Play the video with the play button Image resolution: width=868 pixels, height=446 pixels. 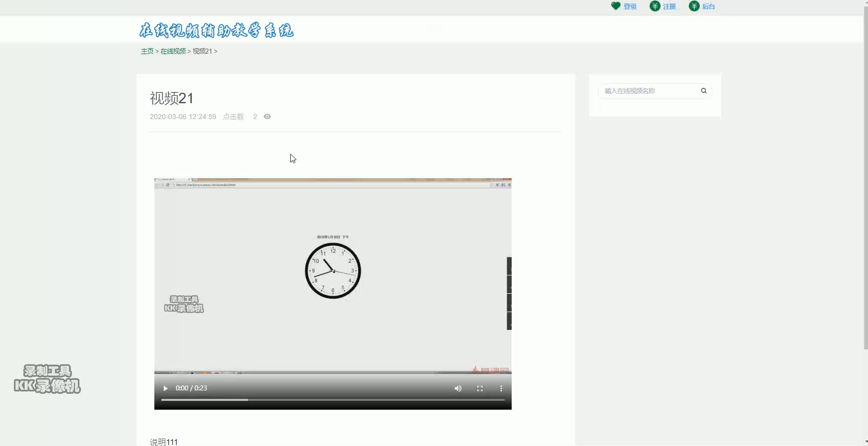(165, 388)
